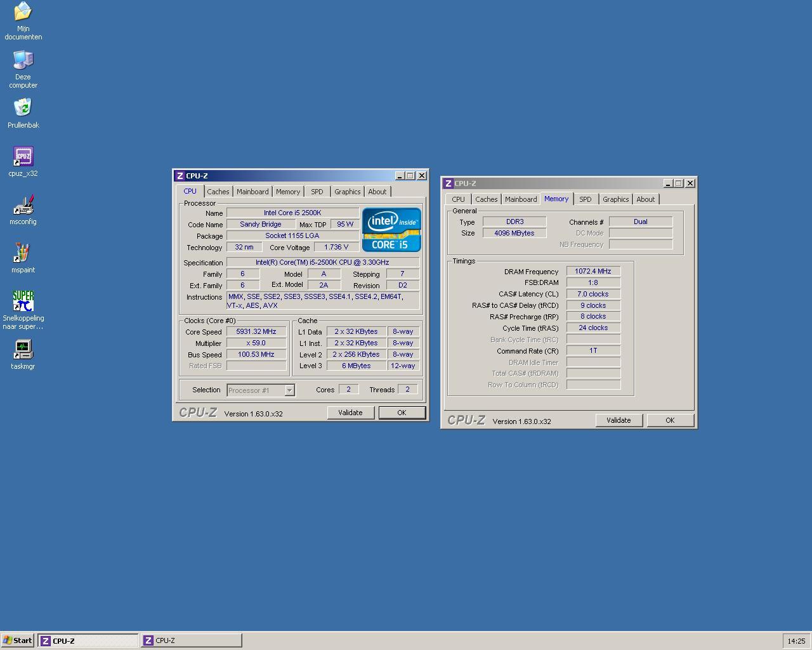Click the Code Name field Sandy Bridge

click(x=261, y=224)
